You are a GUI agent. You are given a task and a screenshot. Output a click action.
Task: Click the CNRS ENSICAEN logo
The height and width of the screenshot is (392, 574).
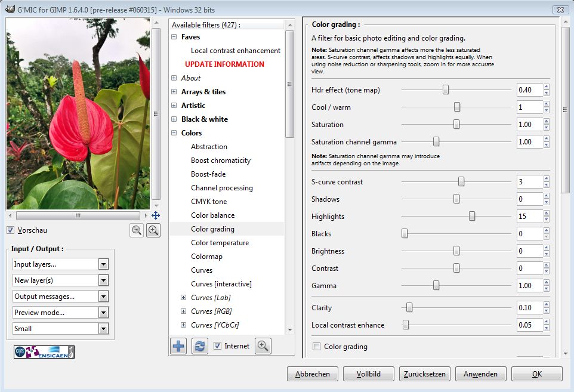click(44, 352)
